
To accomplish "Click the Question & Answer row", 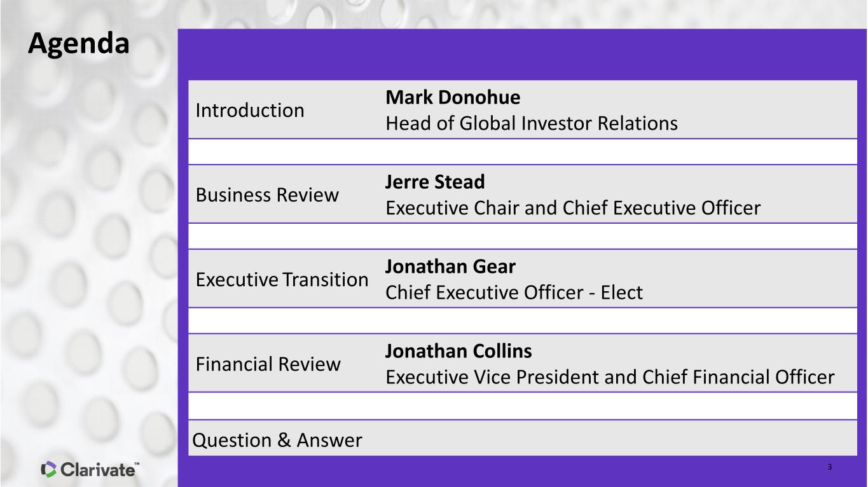I will coord(523,438).
